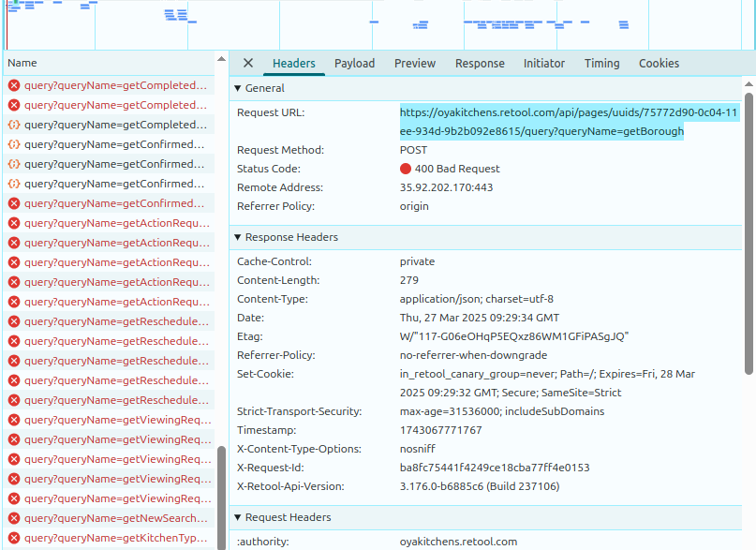Switch to the Cookies tab
Image resolution: width=756 pixels, height=550 pixels.
tap(659, 64)
